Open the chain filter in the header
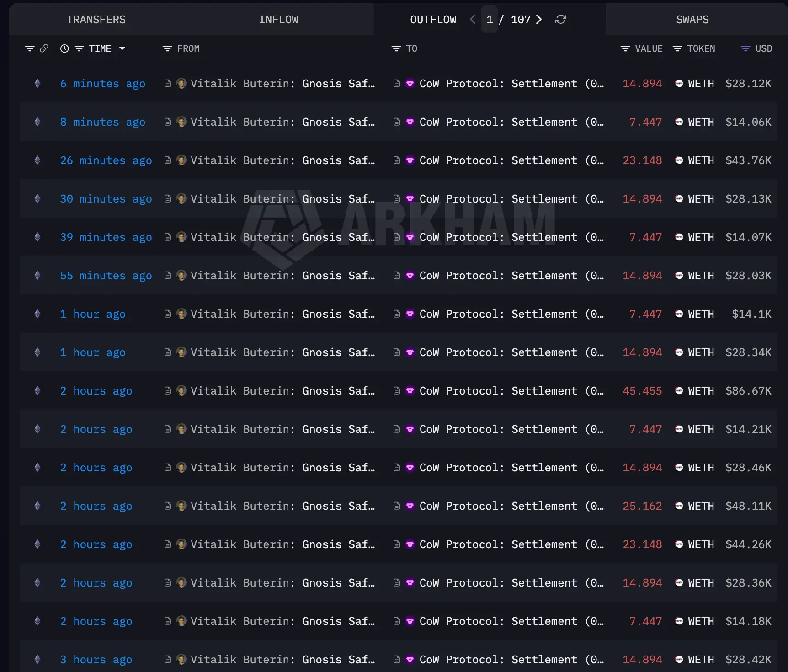 [x=30, y=48]
